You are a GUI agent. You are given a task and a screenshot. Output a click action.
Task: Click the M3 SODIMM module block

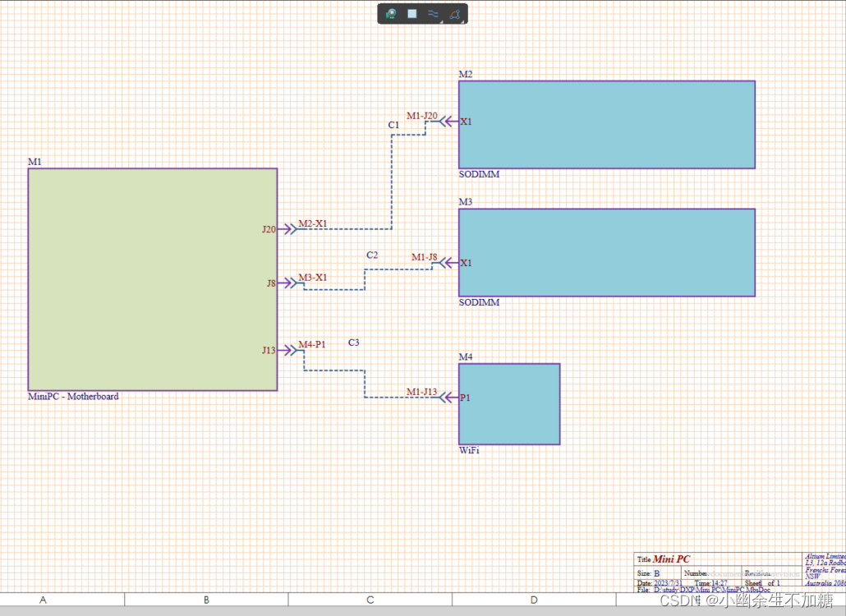click(x=606, y=252)
